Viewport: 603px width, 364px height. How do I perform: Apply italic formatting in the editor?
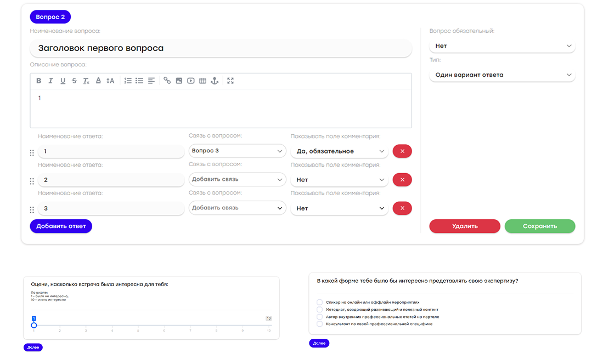(x=50, y=81)
